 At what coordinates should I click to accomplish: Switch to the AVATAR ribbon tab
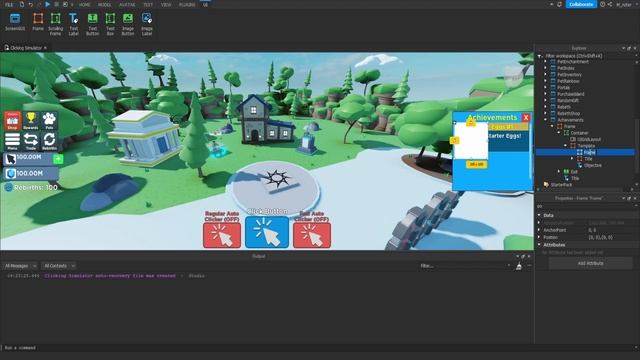pos(127,4)
